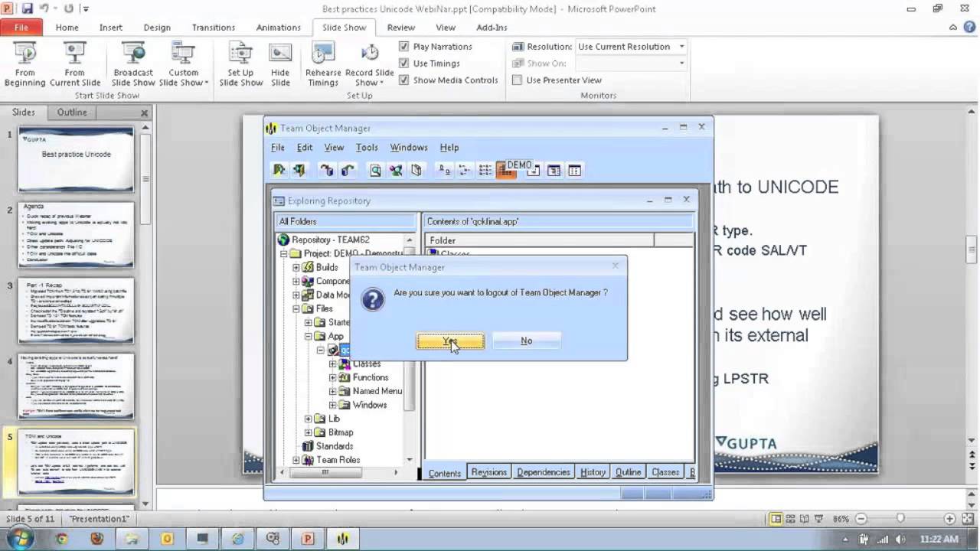Click the large icons view button in Team Object Manager toolbar
The width and height of the screenshot is (980, 551).
443,170
